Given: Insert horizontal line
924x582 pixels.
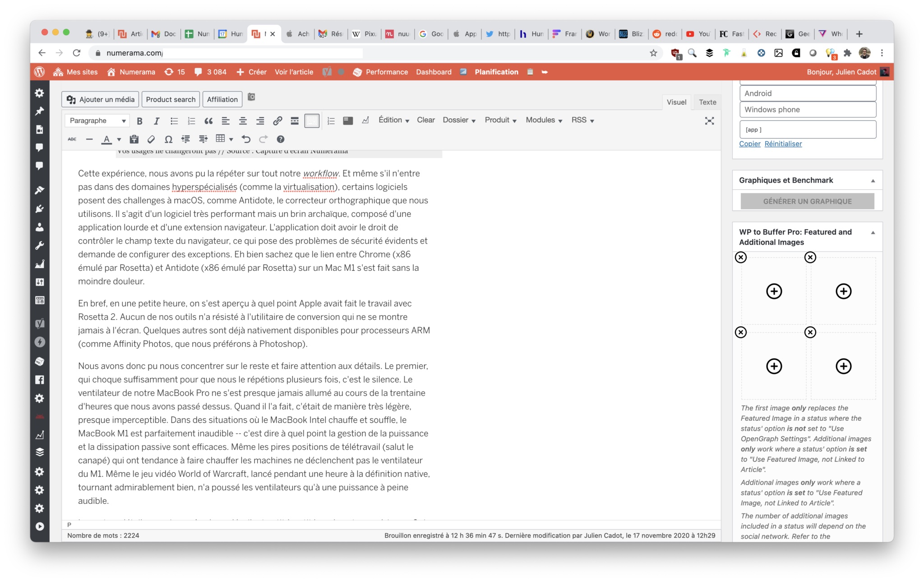Looking at the screenshot, I should click(89, 139).
